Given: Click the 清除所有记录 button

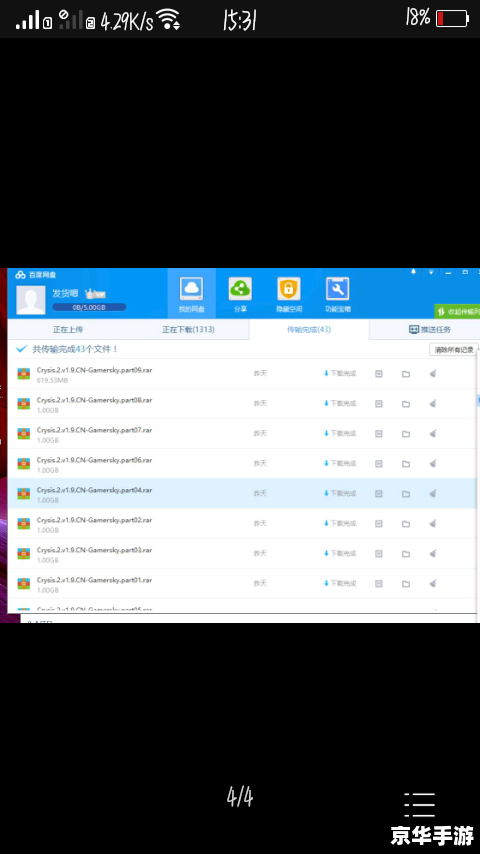Looking at the screenshot, I should click(x=454, y=350).
